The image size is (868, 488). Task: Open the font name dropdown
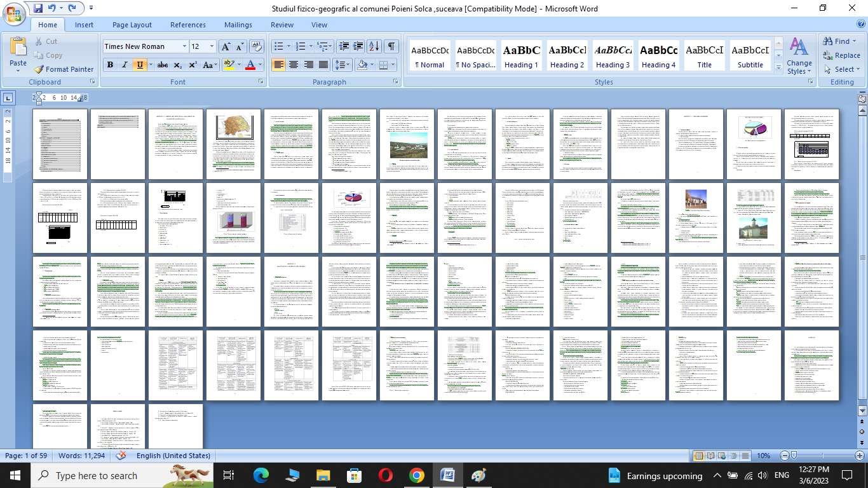pos(184,46)
